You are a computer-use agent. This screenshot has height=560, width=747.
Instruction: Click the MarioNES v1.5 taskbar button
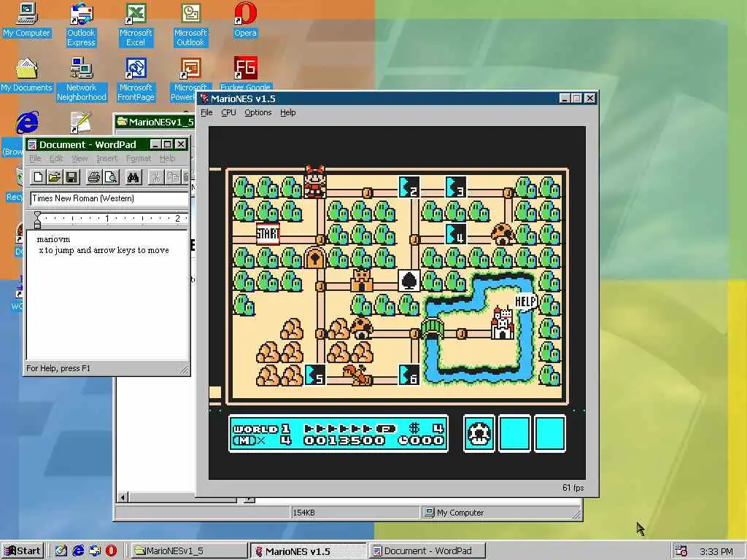pos(309,551)
